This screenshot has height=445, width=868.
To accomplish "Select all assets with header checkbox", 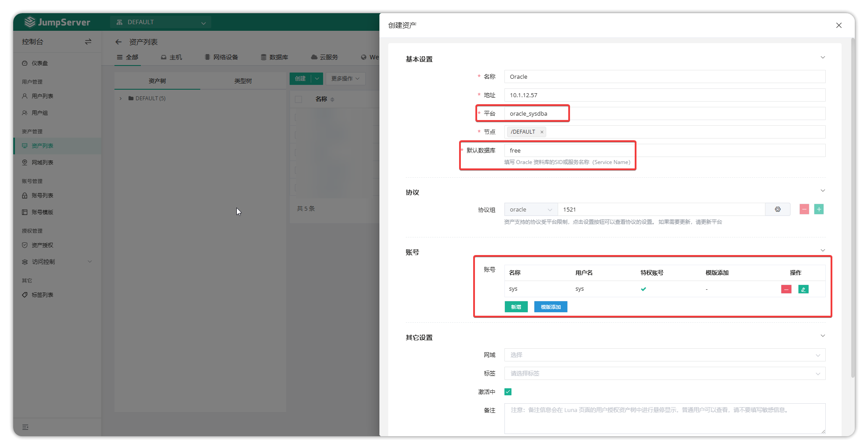I will pos(298,99).
